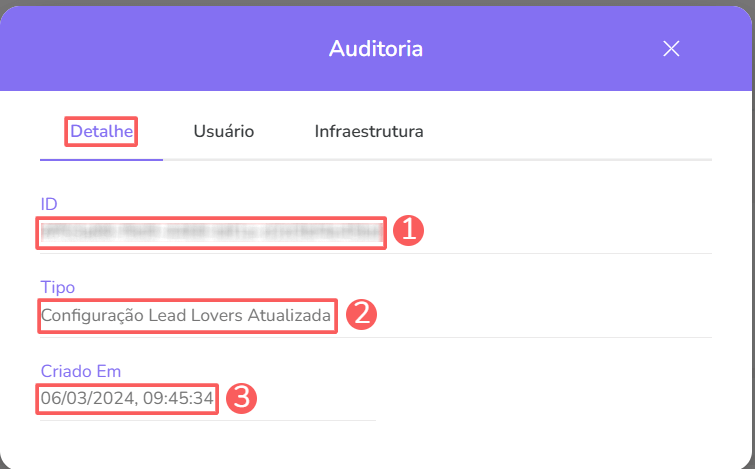Click the Tipo field label
The height and width of the screenshot is (469, 755).
point(58,288)
